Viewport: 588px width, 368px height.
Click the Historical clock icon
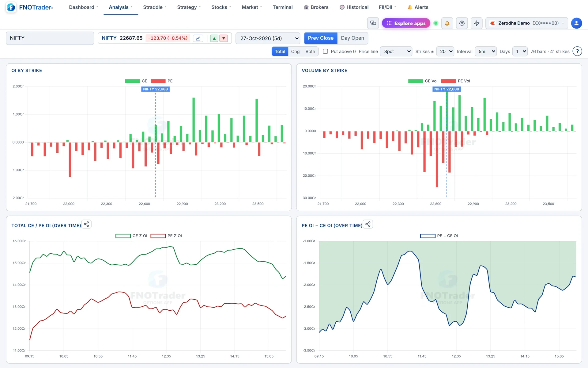tap(342, 7)
